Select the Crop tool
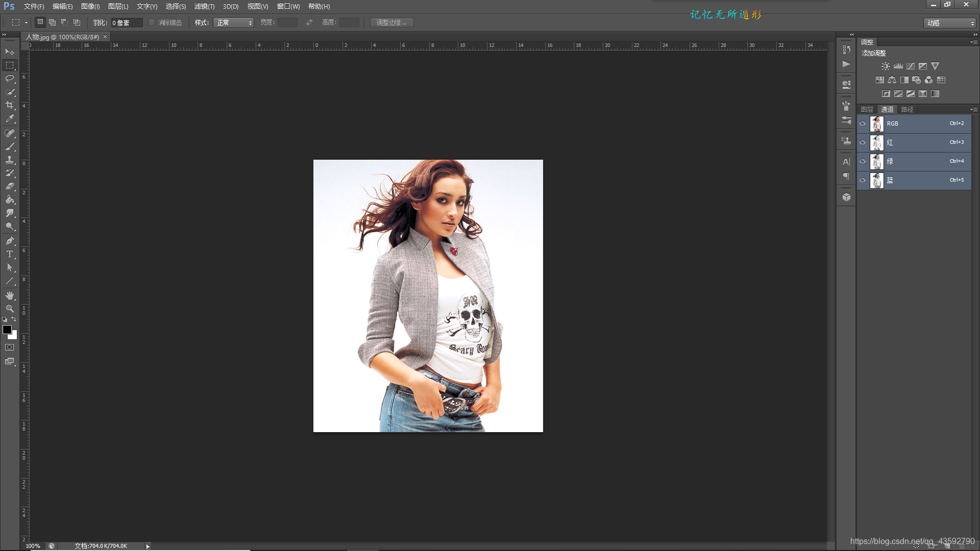This screenshot has width=980, height=551. (10, 105)
